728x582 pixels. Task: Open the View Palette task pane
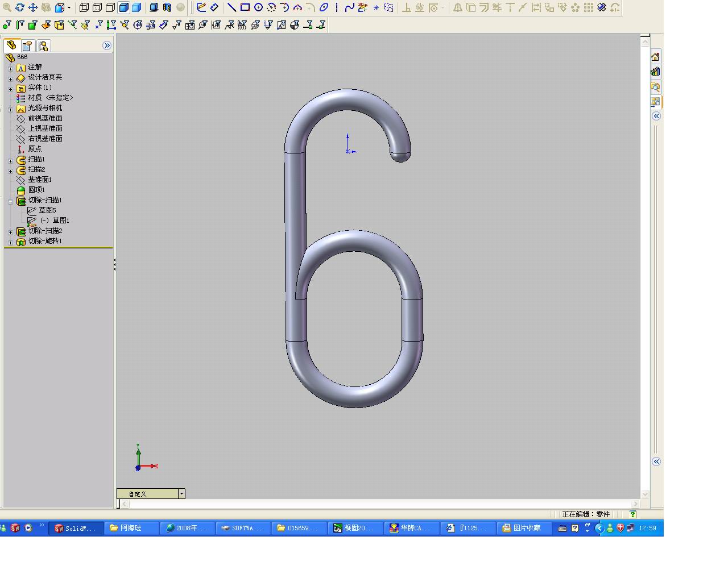point(655,102)
